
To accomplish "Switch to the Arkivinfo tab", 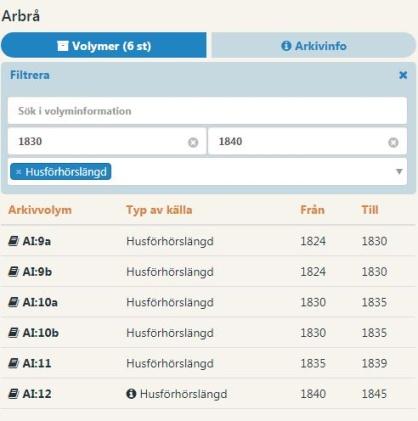I will coord(314,45).
